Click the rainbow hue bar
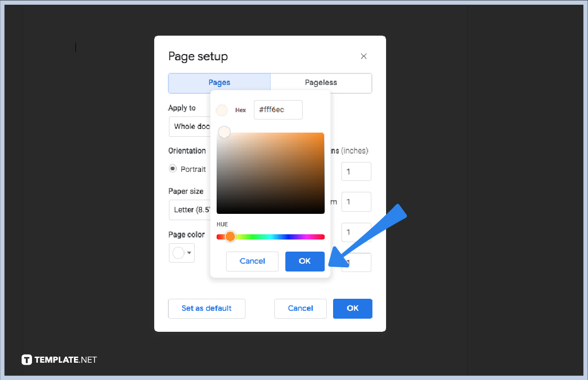Viewport: 588px width, 380px height. tap(270, 237)
